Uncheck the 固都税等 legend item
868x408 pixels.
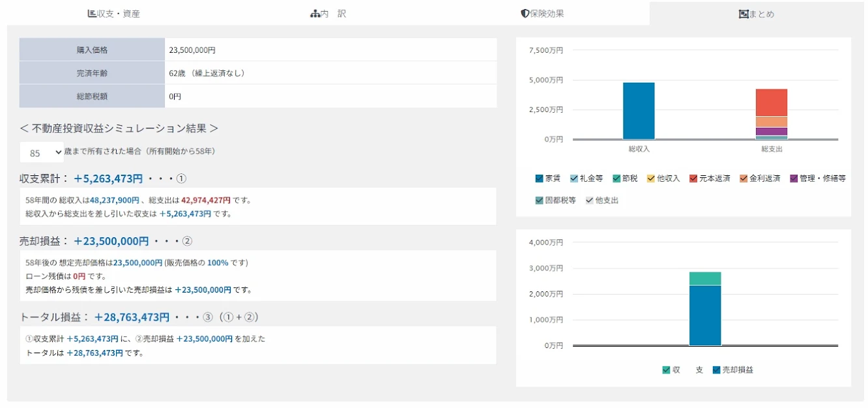(x=539, y=200)
